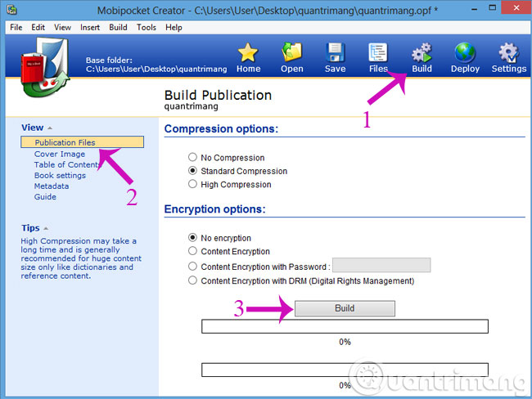532x399 pixels.
Task: Collapse the Tips section
Action: click(46, 228)
